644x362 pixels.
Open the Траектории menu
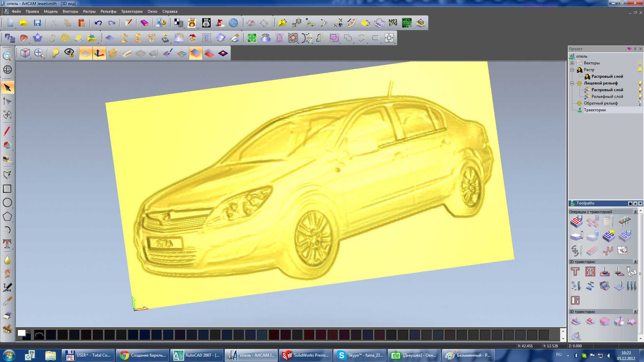(132, 11)
